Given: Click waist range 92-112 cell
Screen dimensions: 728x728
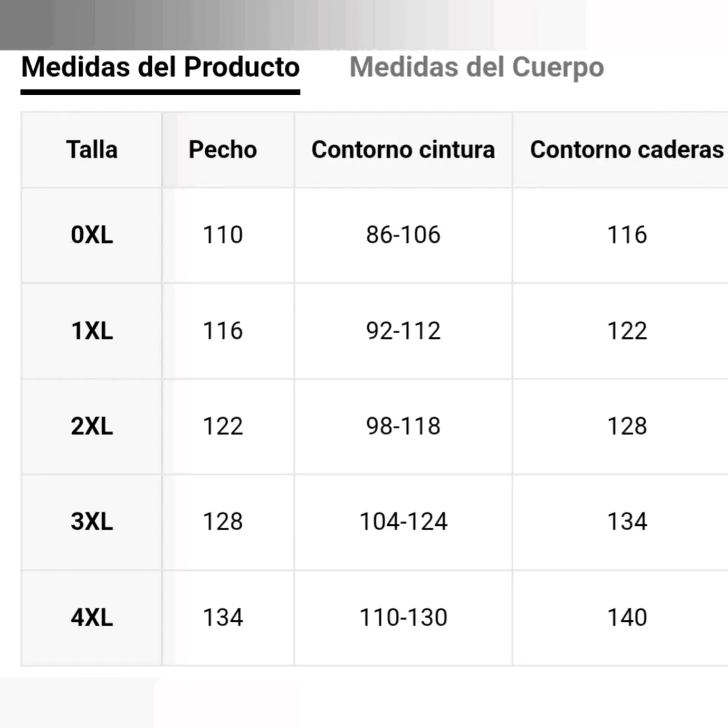Looking at the screenshot, I should click(x=403, y=331).
